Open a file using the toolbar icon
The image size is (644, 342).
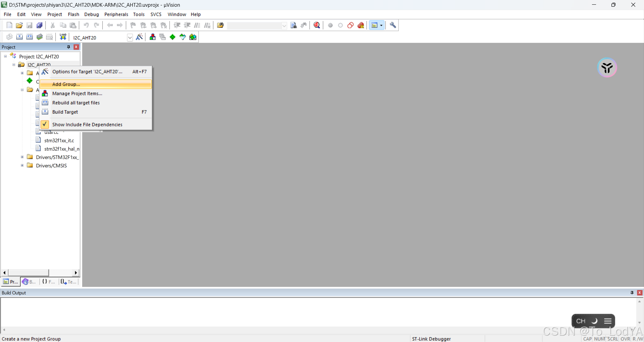[19, 25]
